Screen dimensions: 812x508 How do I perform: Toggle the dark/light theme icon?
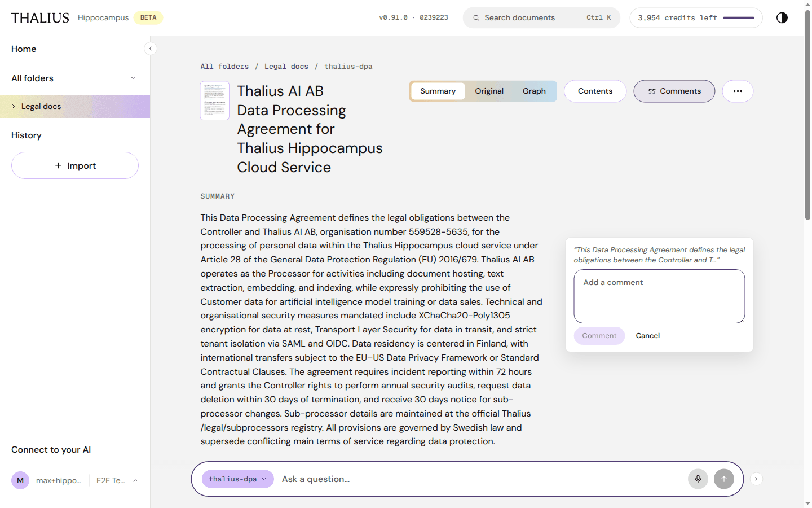point(782,17)
